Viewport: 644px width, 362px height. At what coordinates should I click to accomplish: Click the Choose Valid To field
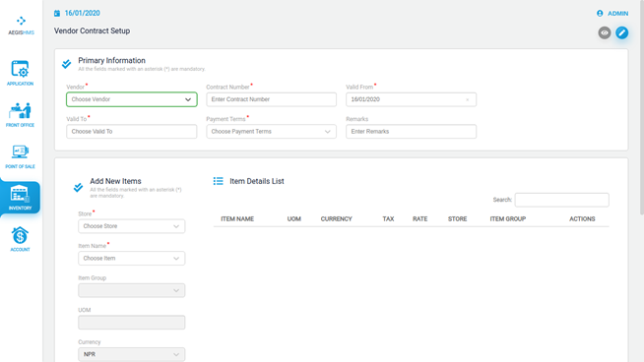pos(131,132)
